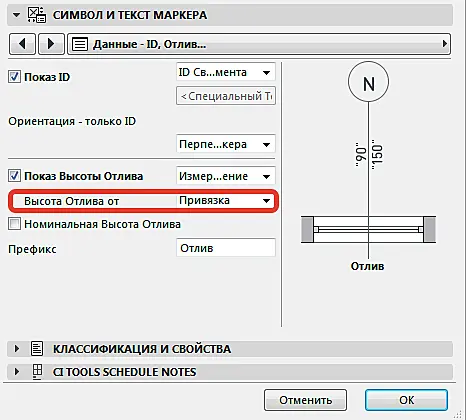Click the next page right arrow button
Image resolution: width=466 pixels, height=420 pixels.
click(51, 44)
